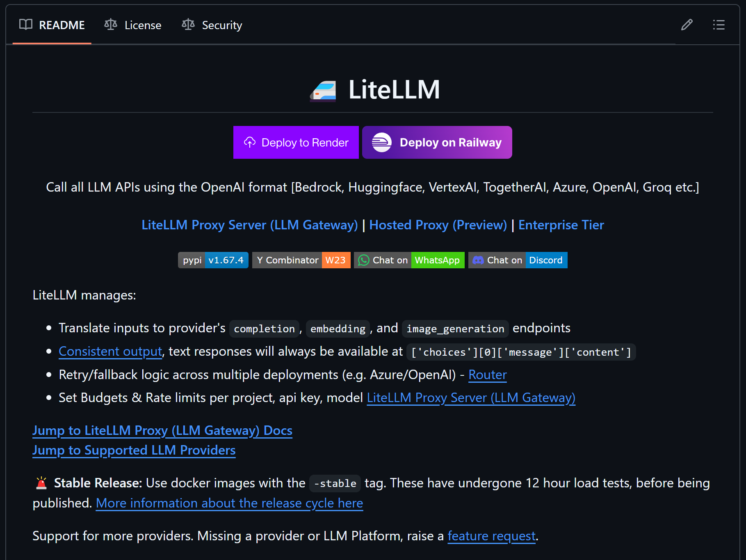Click the pencil edit file icon
This screenshot has width=746, height=560.
click(687, 25)
